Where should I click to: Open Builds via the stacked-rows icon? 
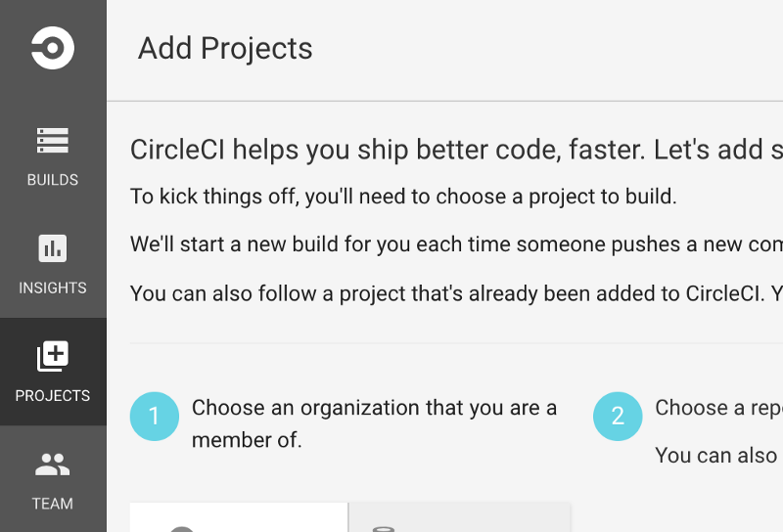tap(53, 140)
